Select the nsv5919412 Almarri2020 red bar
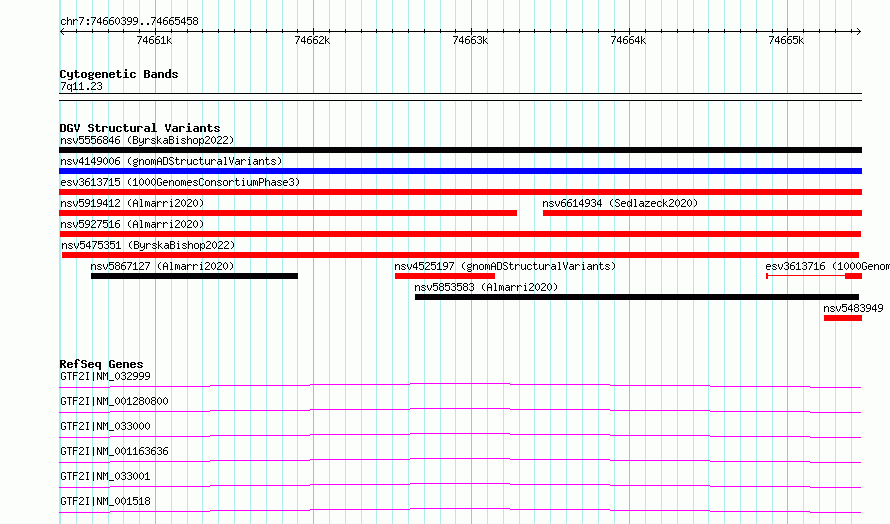This screenshot has height=524, width=890. [x=288, y=213]
